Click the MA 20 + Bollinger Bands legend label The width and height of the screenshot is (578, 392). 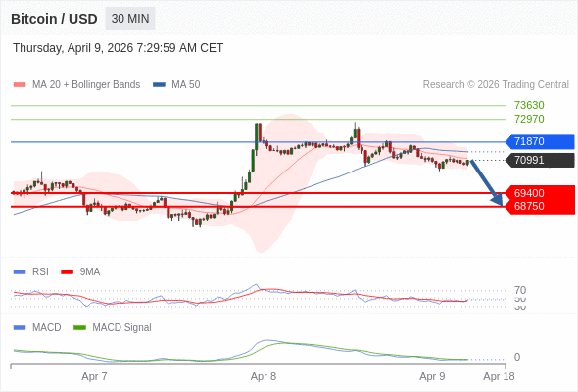pos(86,85)
